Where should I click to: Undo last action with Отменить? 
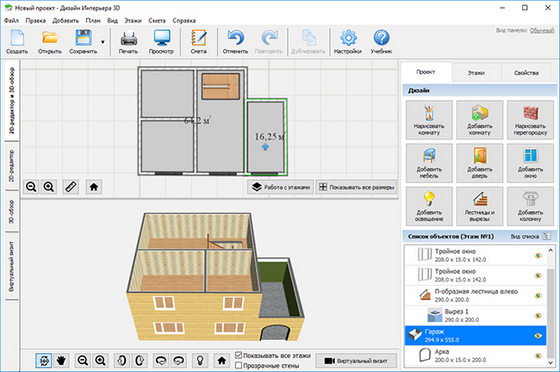click(x=235, y=42)
